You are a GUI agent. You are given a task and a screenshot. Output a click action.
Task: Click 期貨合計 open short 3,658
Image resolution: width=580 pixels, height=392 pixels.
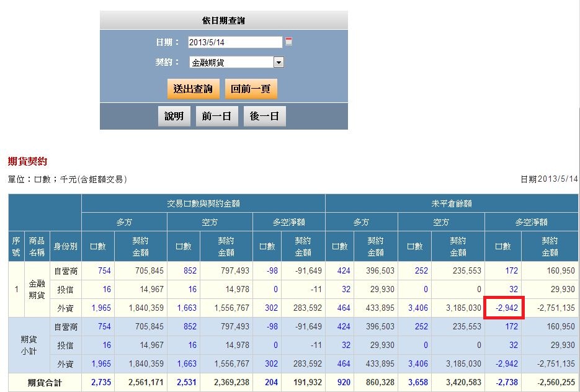point(418,382)
